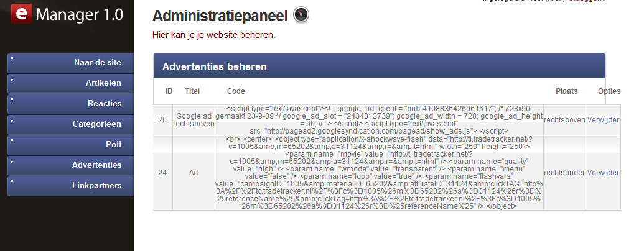Viewport: 644px width, 251px height.
Task: Click the red "e" Manager logo icon
Action: [21, 14]
